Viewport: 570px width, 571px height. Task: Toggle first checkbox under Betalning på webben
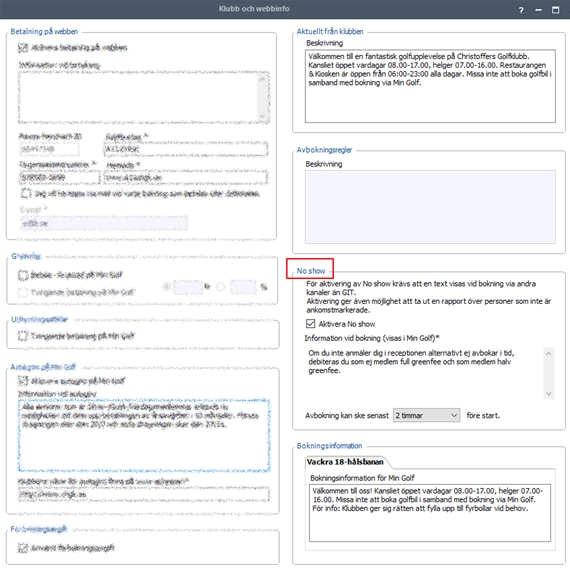(23, 47)
